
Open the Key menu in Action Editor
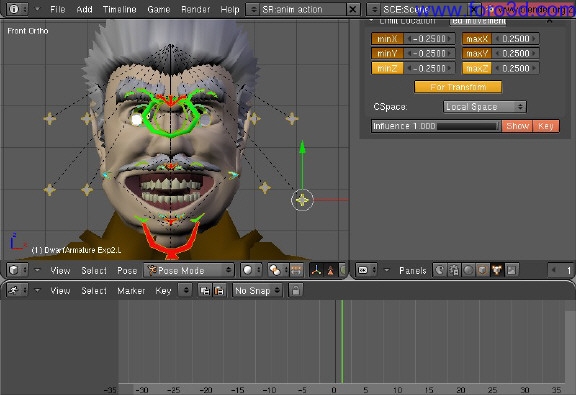(x=163, y=290)
